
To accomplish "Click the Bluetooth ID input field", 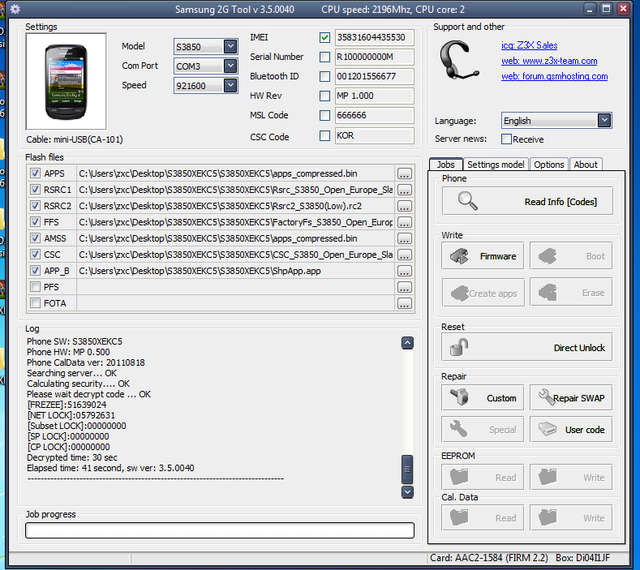I will (374, 76).
